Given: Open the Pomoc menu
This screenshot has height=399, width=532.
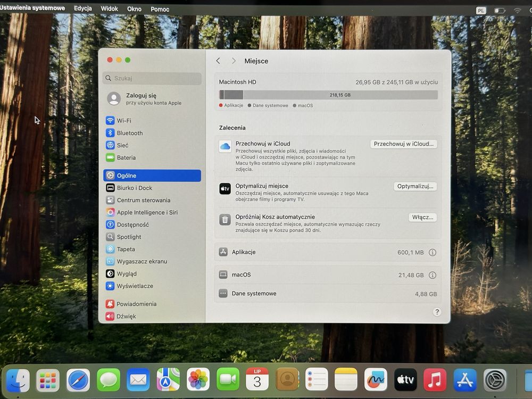Looking at the screenshot, I should (x=160, y=10).
